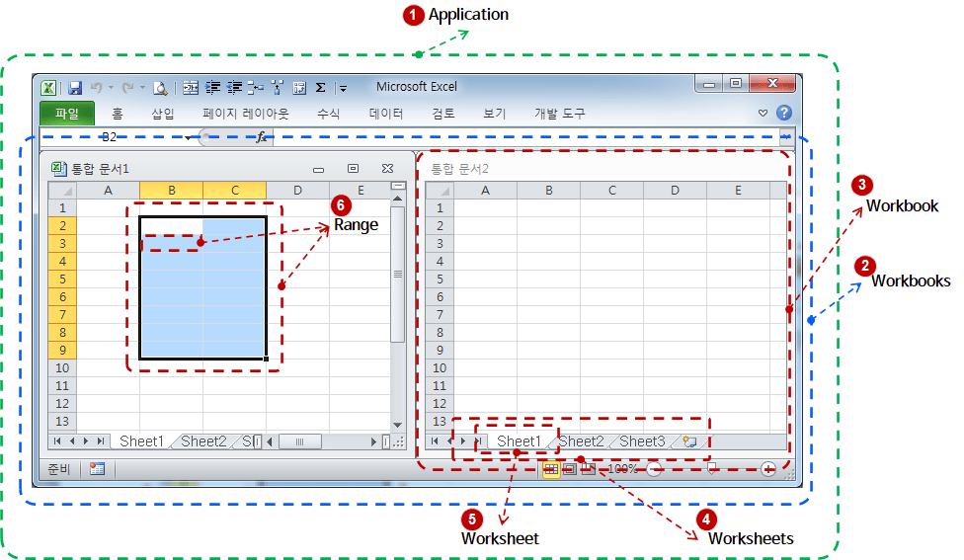
Task: Select cell D5 in 통합 문서2
Action: click(676, 280)
